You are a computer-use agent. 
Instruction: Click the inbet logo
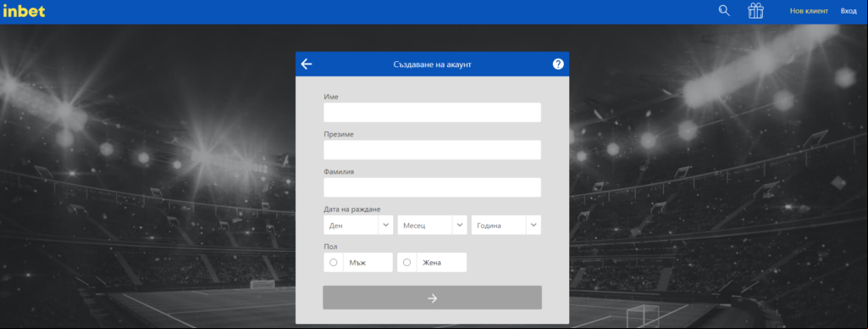[x=24, y=11]
